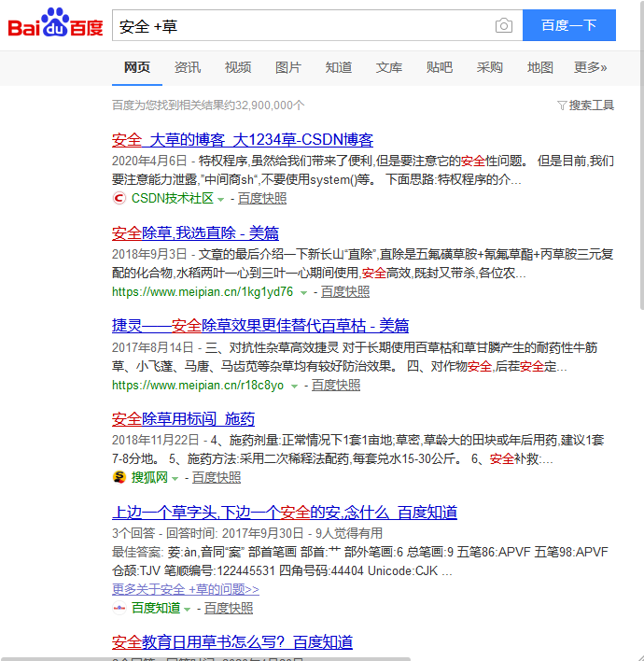Open camera image search icon
Screen dimensions: 644x661
[x=504, y=26]
